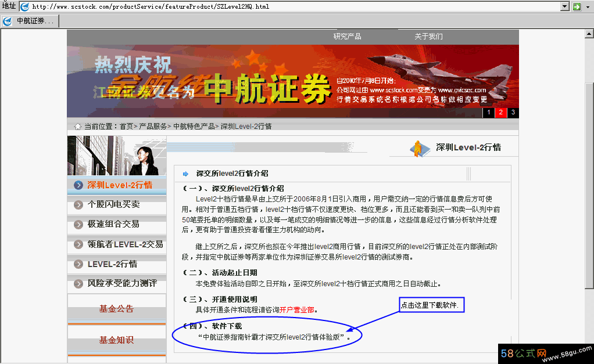
Task: Switch to banner slide 2
Action: [501, 113]
